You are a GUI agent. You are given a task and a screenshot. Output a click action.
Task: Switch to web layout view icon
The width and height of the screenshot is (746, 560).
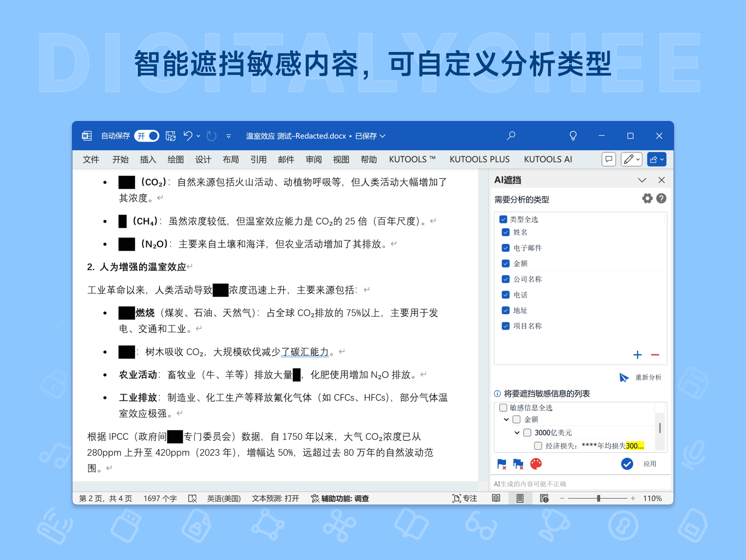point(544,499)
